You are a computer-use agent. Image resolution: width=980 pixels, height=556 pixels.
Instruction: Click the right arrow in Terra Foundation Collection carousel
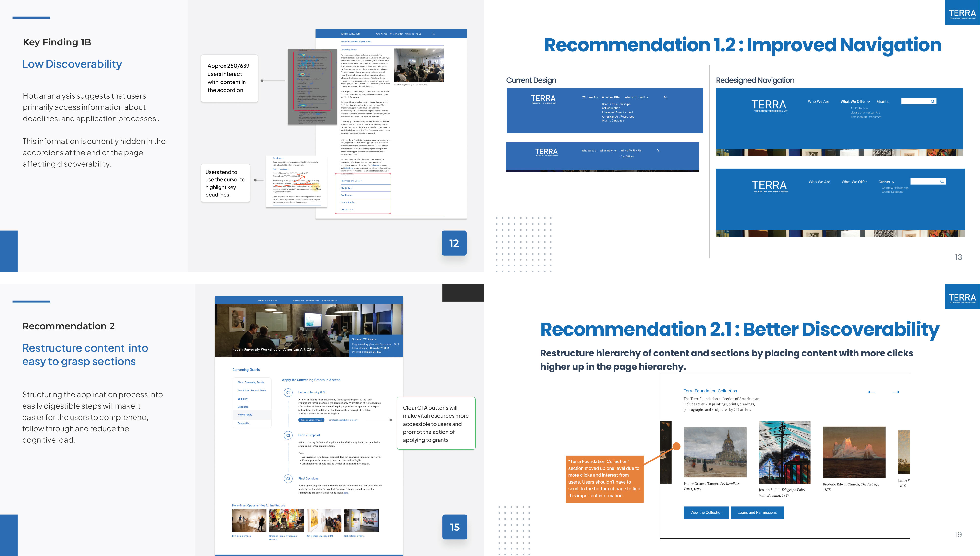895,392
